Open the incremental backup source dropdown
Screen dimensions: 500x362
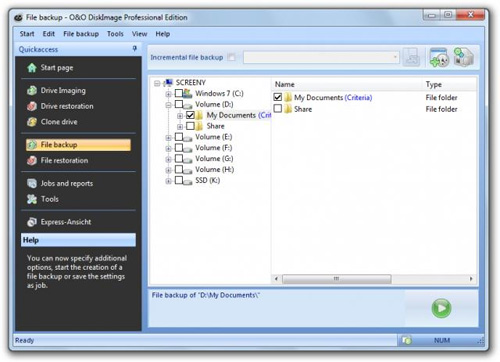(x=321, y=57)
